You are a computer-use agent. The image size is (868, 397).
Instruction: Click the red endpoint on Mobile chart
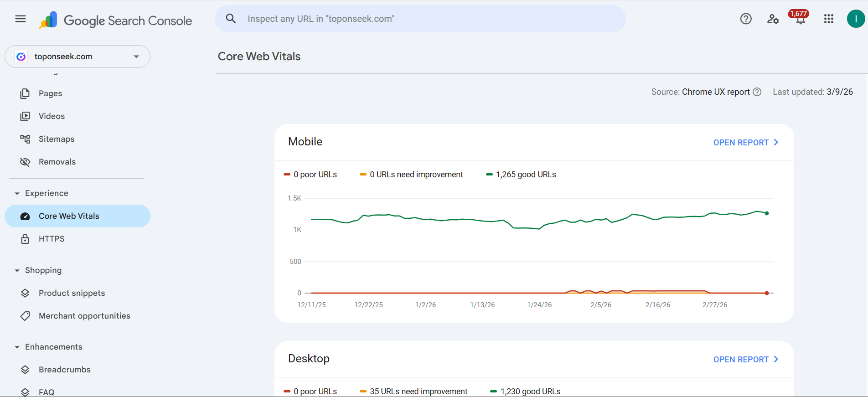(767, 293)
